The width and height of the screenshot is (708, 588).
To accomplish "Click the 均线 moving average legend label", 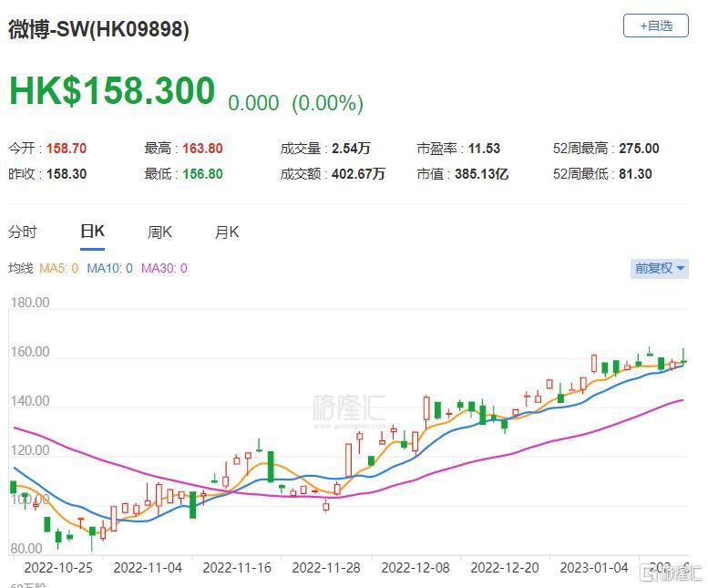I will click(x=21, y=268).
